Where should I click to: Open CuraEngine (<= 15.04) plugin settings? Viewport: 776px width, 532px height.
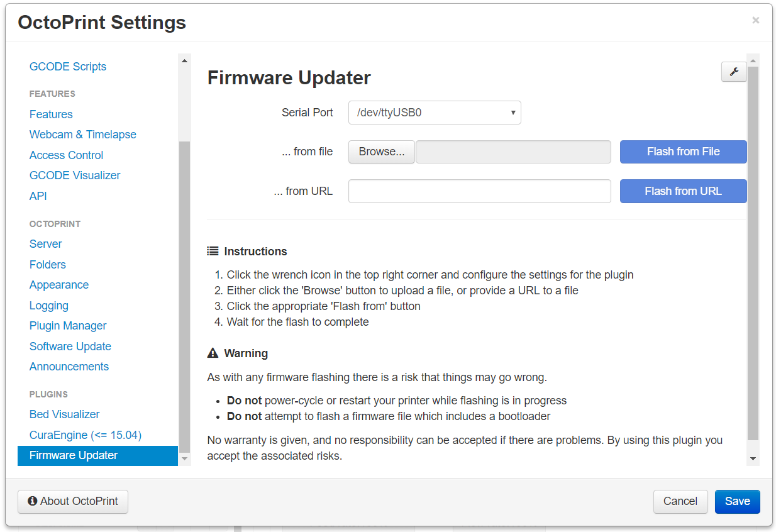click(86, 435)
